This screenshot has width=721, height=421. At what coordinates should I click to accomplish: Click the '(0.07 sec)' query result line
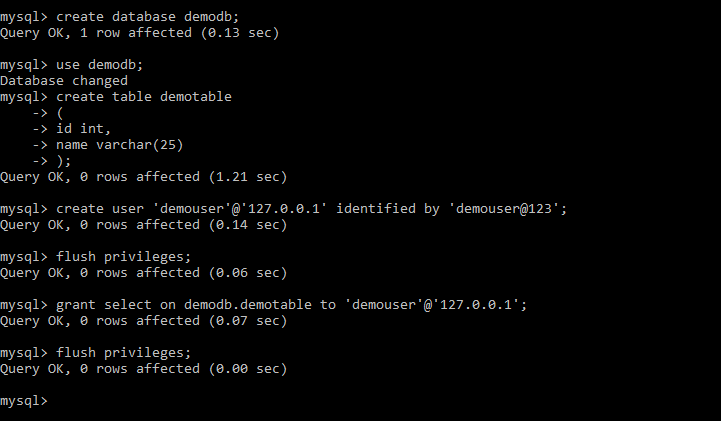click(x=143, y=321)
